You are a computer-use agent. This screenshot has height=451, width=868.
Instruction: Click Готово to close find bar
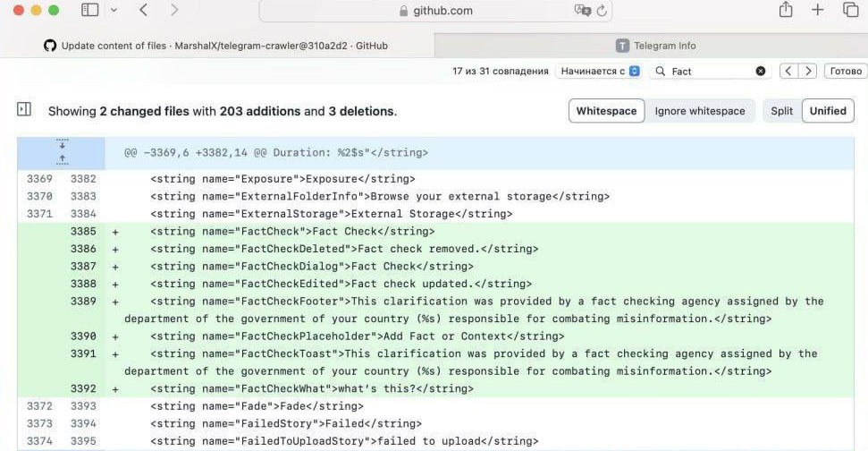[x=846, y=71]
